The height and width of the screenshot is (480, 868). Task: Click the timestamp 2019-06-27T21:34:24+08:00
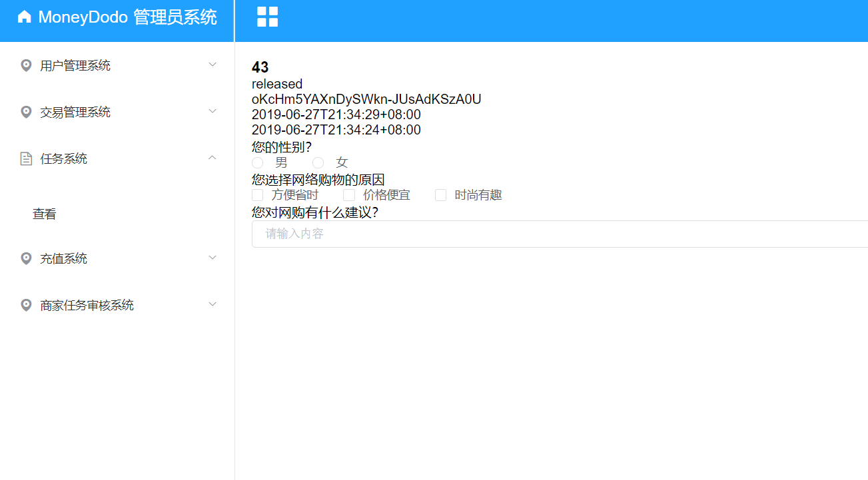point(336,130)
